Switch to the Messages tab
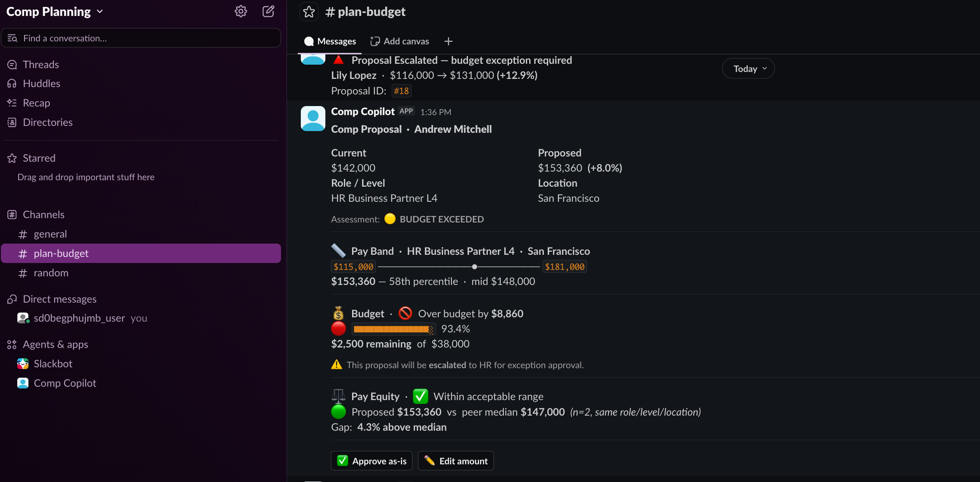This screenshot has height=482, width=980. (330, 41)
